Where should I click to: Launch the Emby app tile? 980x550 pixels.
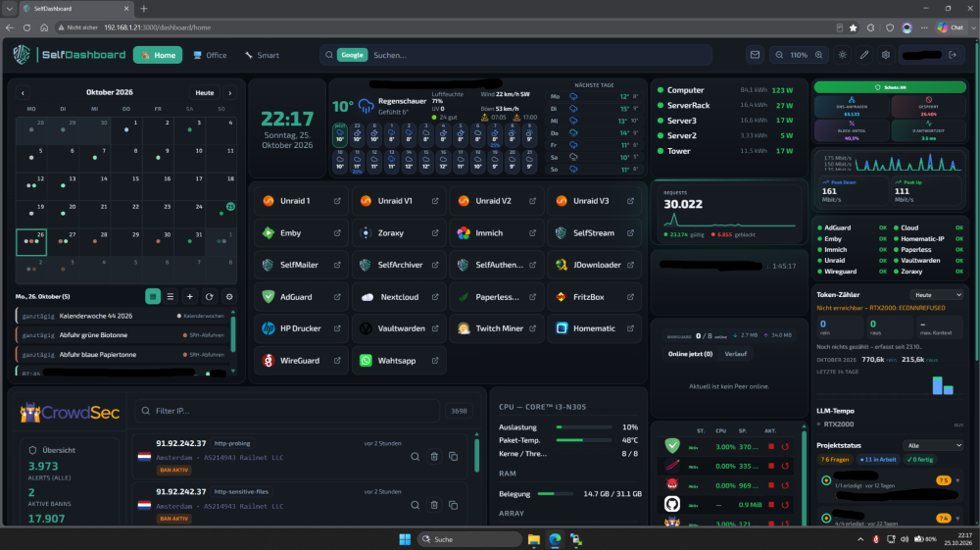pos(301,233)
